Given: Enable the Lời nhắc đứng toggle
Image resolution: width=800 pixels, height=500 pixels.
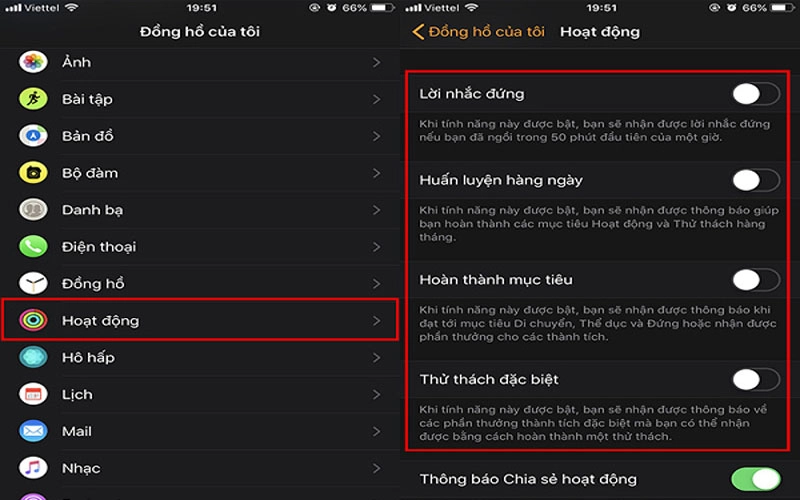Looking at the screenshot, I should (x=756, y=94).
